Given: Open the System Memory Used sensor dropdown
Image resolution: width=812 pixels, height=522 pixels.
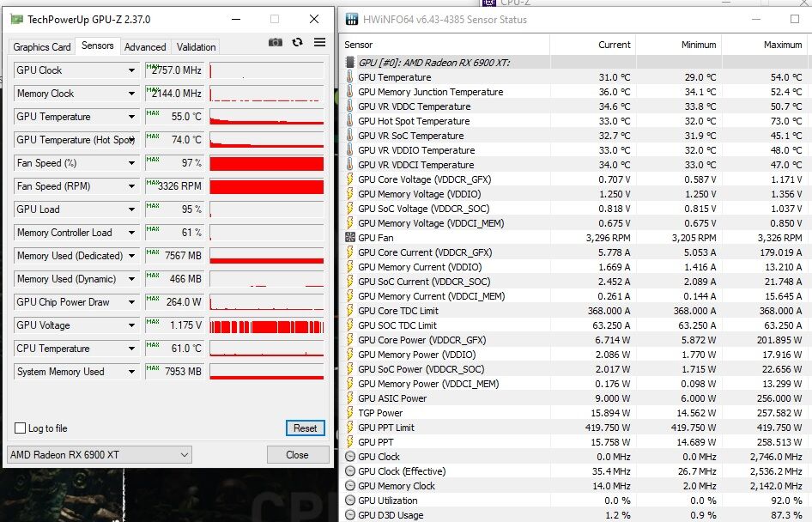Looking at the screenshot, I should [131, 372].
